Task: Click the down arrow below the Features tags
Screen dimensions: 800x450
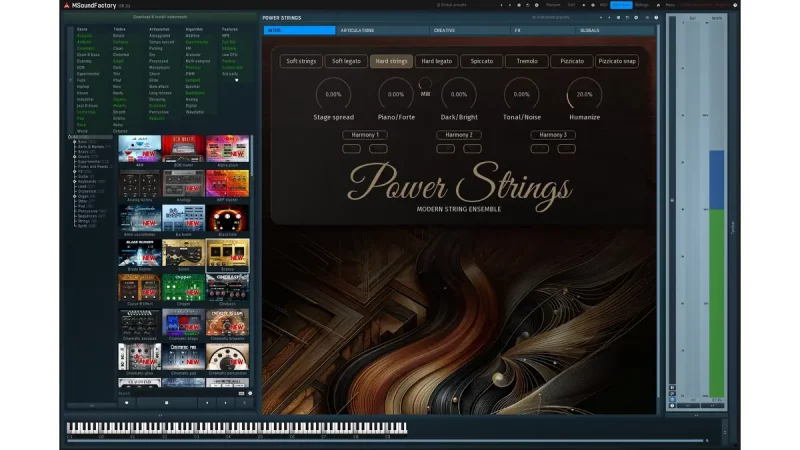Action: click(237, 80)
